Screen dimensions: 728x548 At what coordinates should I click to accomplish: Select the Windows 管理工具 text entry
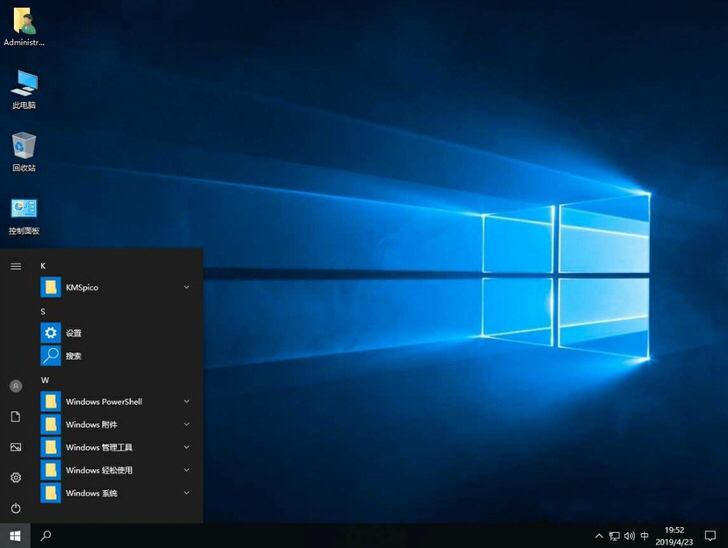pos(99,447)
